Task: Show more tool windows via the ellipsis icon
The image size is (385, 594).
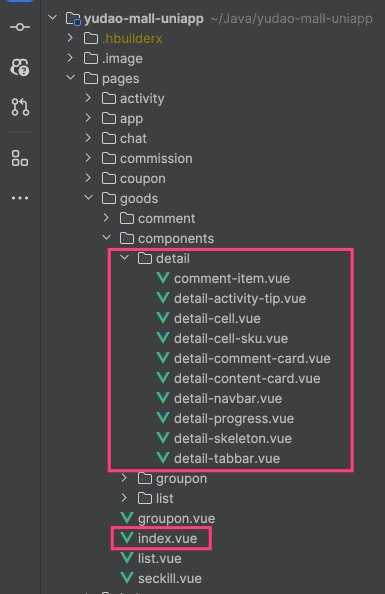Action: point(20,198)
